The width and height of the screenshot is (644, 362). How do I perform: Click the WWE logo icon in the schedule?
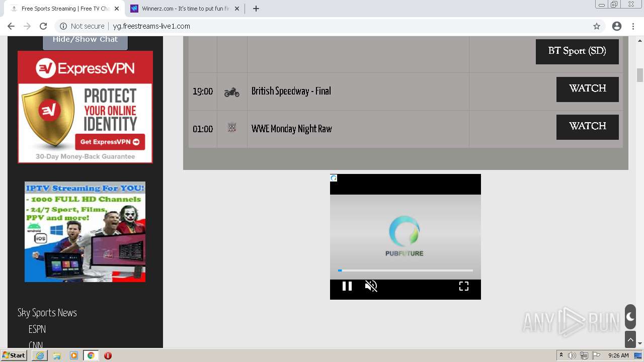232,128
